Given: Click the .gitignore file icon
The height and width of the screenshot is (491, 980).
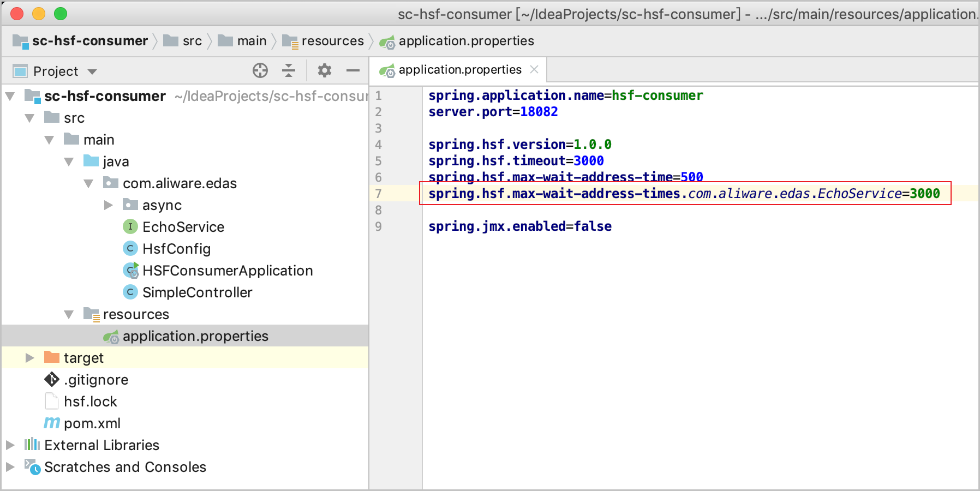Looking at the screenshot, I should [52, 379].
